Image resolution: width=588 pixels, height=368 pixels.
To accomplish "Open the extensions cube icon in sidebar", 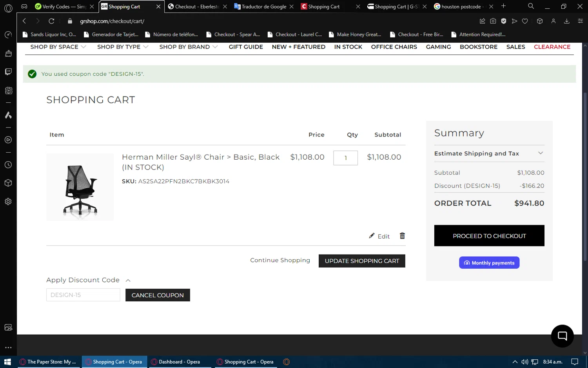I will click(8, 183).
